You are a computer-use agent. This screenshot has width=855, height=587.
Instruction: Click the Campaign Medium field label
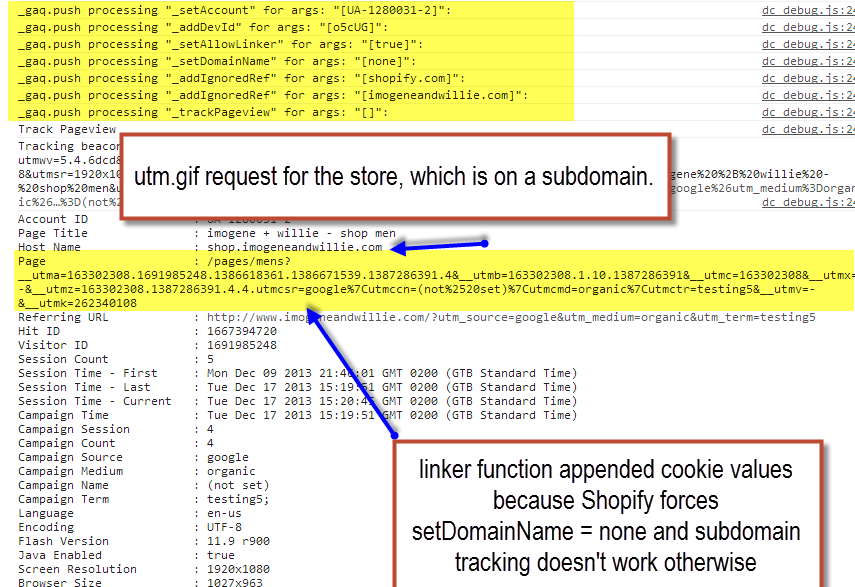click(x=70, y=471)
